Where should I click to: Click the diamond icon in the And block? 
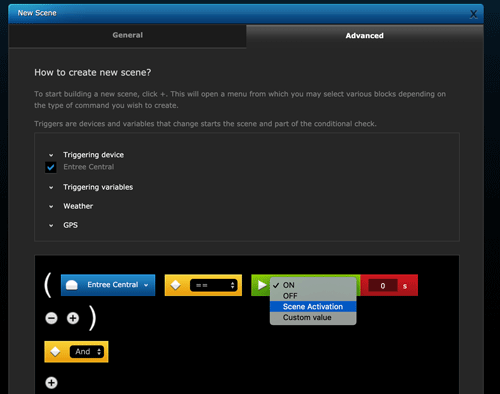55,352
